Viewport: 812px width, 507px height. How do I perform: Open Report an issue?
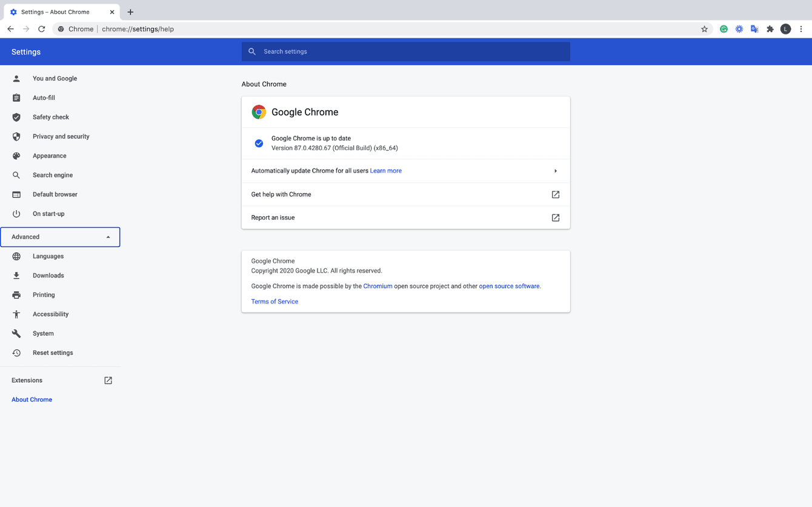pos(555,217)
